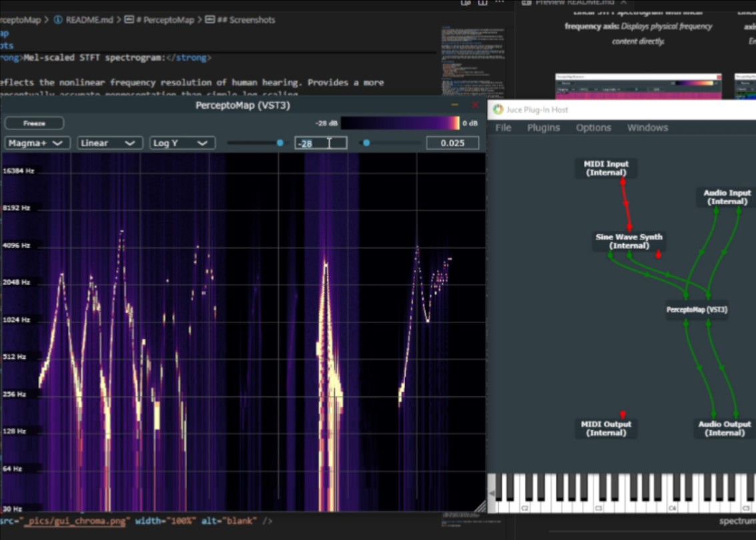Select the Audio Input (Internal) node
Viewport: 756px width, 540px height.
[727, 197]
